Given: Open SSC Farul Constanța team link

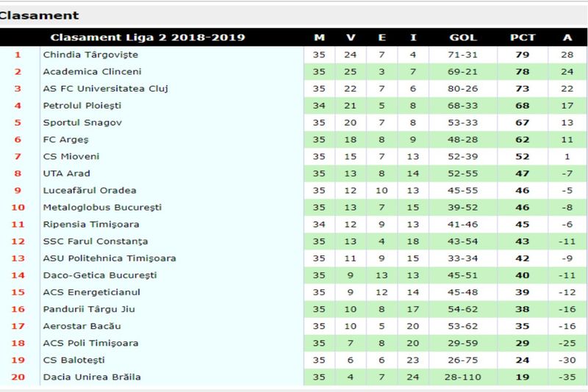Looking at the screenshot, I should (x=96, y=242).
